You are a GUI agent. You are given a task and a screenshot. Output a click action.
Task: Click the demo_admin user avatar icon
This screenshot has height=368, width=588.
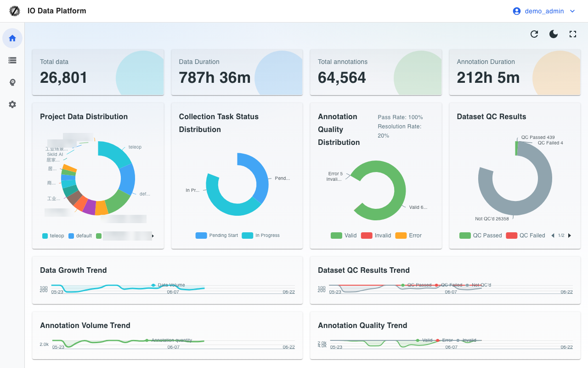517,11
